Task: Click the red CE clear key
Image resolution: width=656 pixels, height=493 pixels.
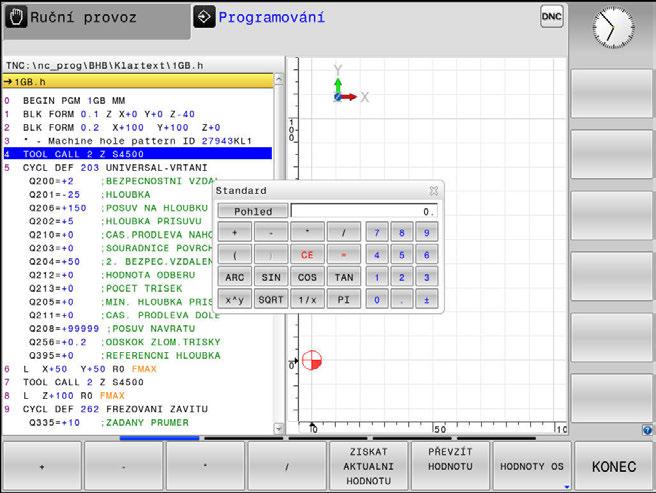Action: click(307, 254)
